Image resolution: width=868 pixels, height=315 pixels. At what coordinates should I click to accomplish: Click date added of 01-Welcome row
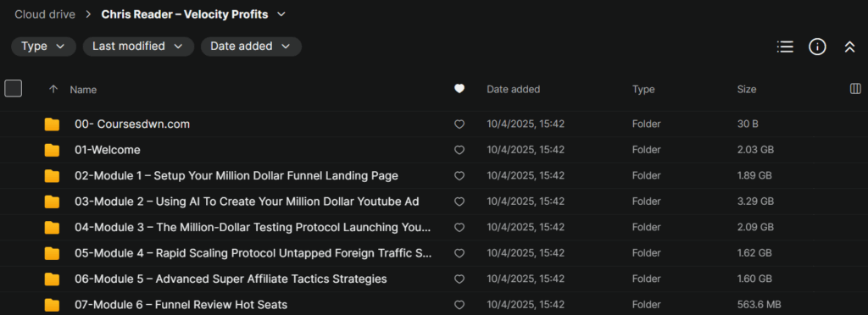526,151
